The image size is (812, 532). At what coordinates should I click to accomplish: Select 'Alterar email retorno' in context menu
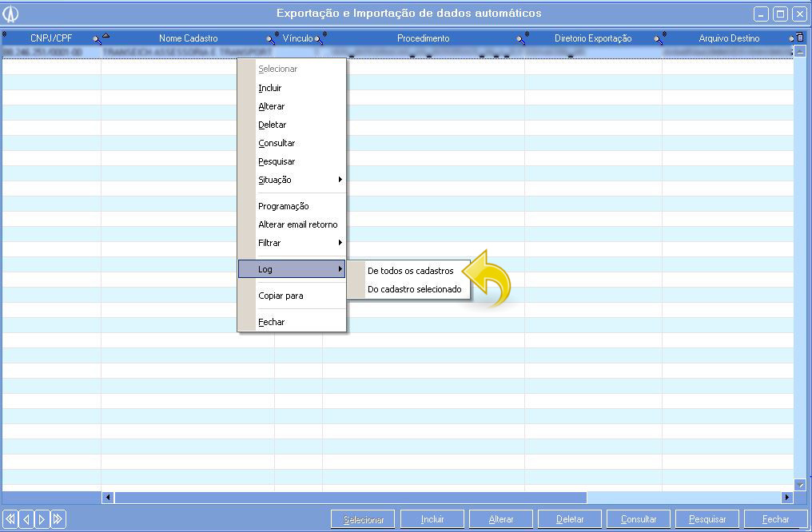coord(297,224)
